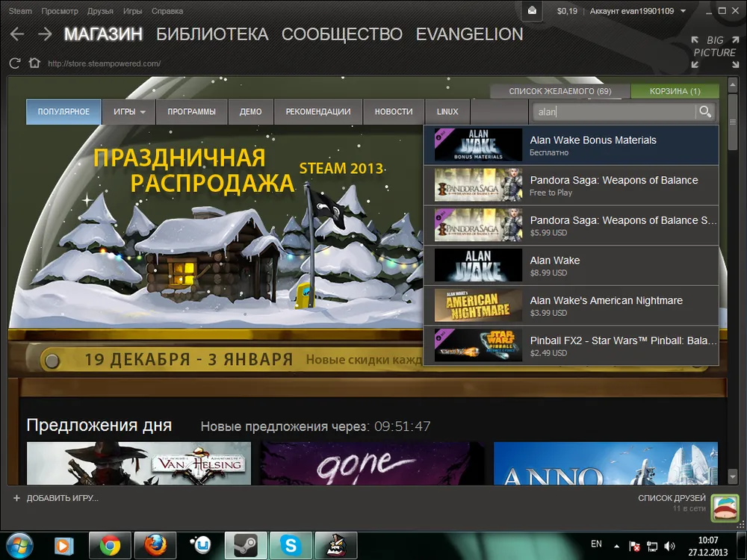Open the Игры dropdown menu
Screen dimensions: 747x560
click(x=129, y=112)
